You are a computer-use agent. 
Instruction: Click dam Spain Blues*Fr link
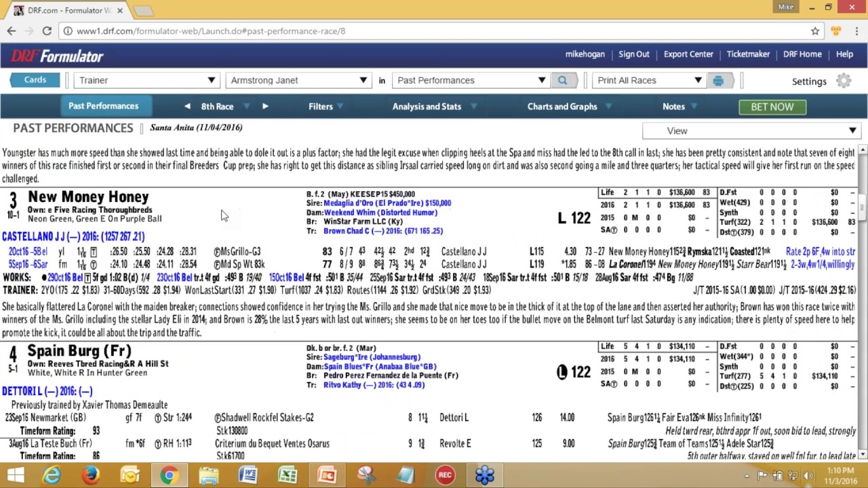click(380, 367)
